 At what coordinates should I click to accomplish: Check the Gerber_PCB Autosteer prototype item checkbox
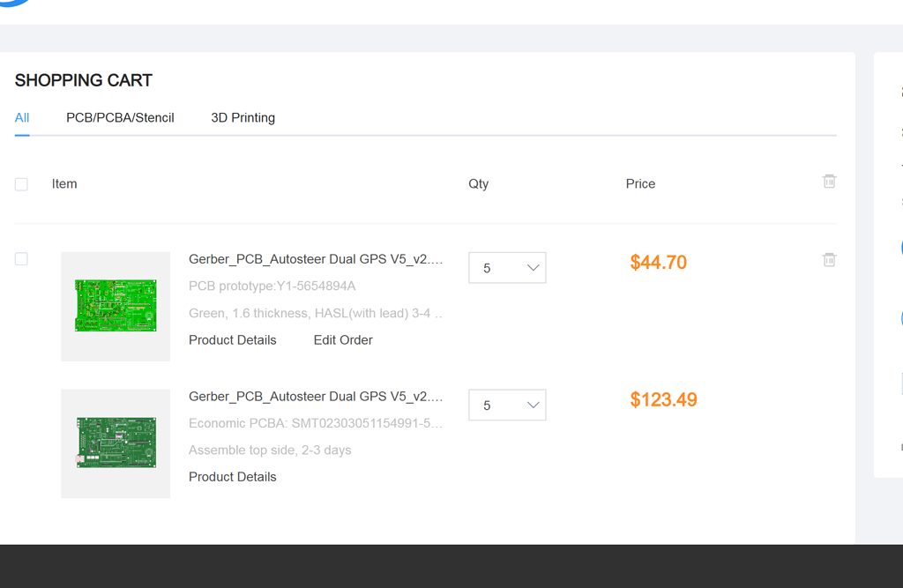pyautogui.click(x=21, y=258)
